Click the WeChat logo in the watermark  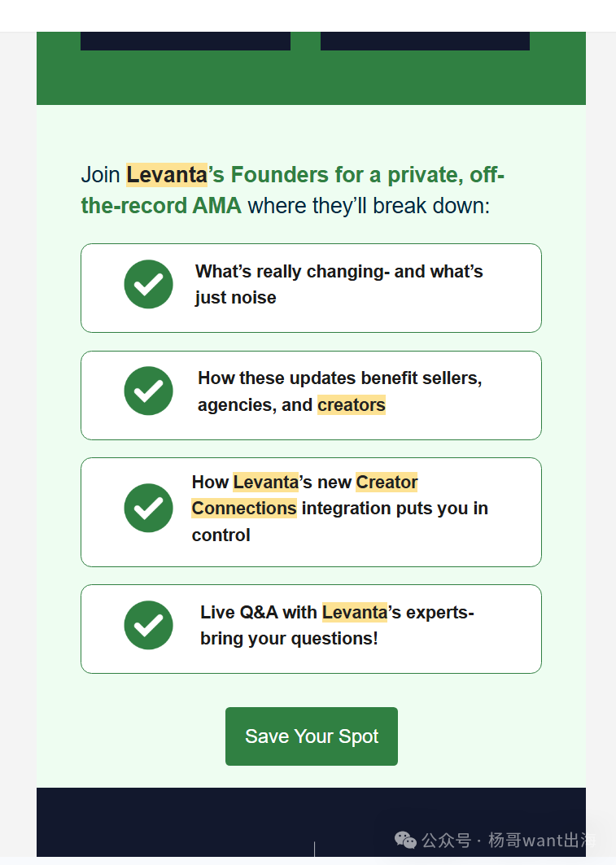pos(405,840)
